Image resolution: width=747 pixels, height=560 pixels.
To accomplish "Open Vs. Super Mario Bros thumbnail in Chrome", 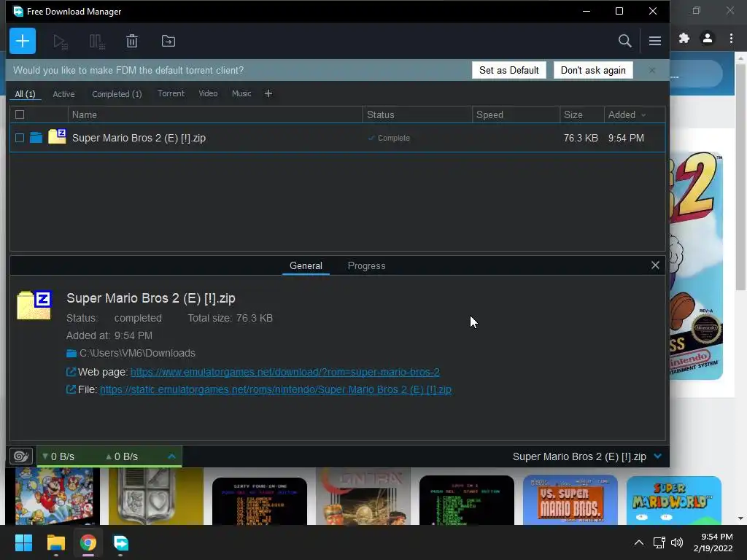I will click(570, 499).
